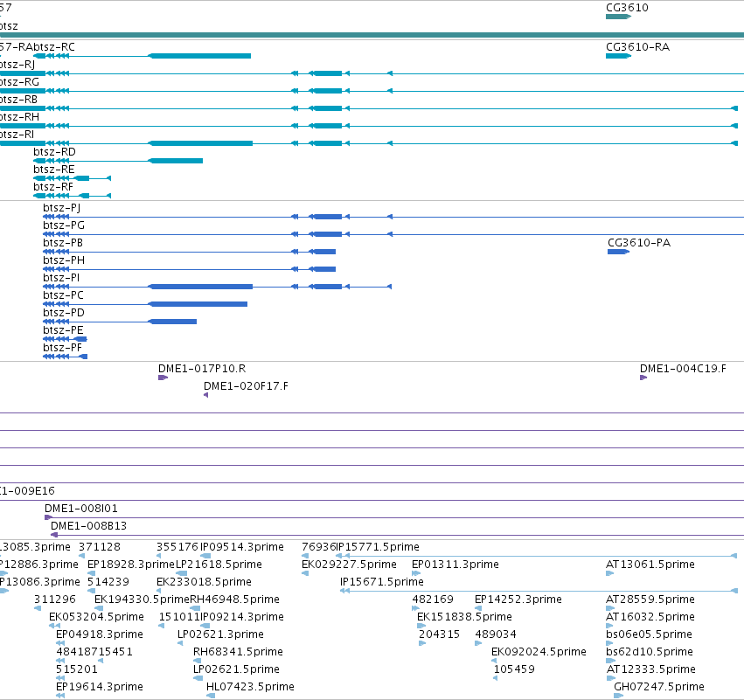
Task: Select EST EP19614.3prime
Action: (x=100, y=687)
